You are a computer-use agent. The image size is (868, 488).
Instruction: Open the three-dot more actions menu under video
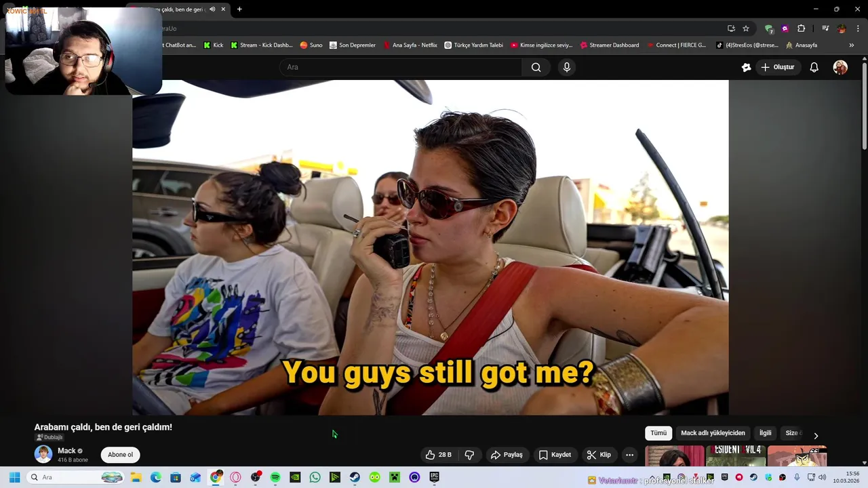[x=630, y=455]
